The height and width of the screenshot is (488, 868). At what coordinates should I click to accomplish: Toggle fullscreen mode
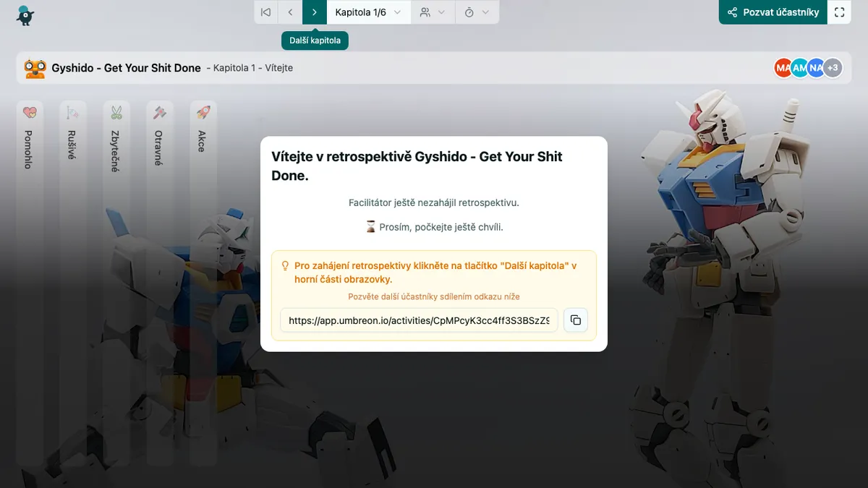click(839, 12)
